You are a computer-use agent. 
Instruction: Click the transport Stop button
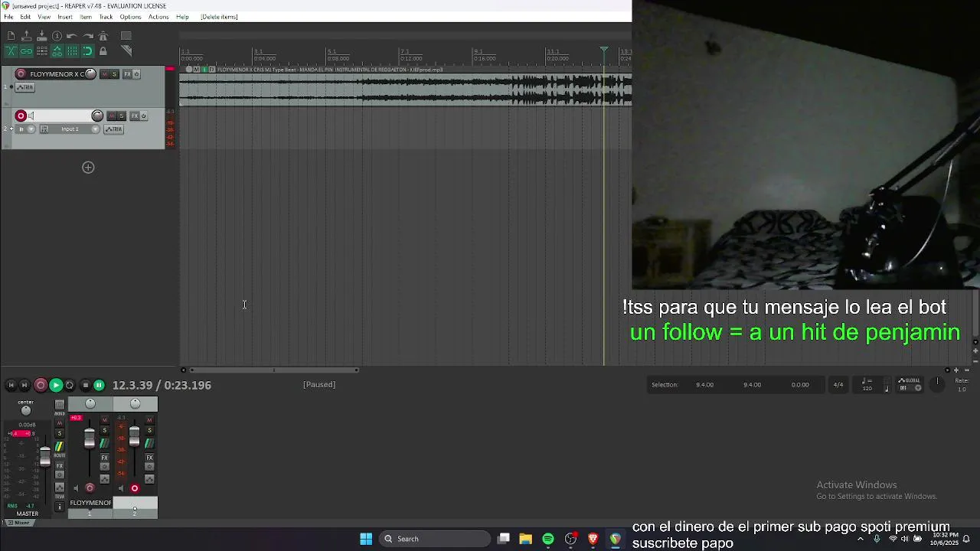[x=85, y=386]
